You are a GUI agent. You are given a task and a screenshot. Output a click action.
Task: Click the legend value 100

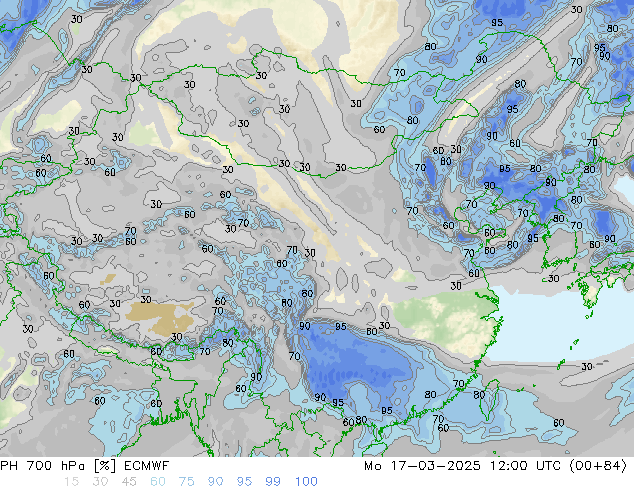306,482
